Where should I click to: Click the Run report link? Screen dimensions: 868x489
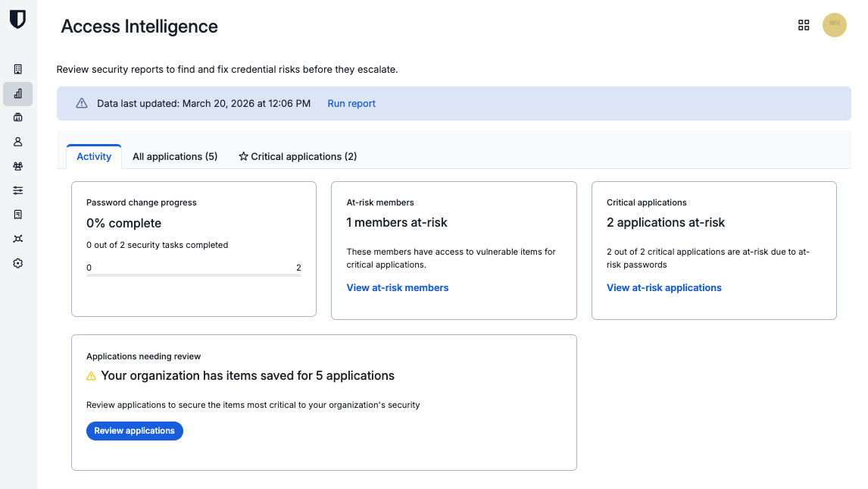(351, 103)
